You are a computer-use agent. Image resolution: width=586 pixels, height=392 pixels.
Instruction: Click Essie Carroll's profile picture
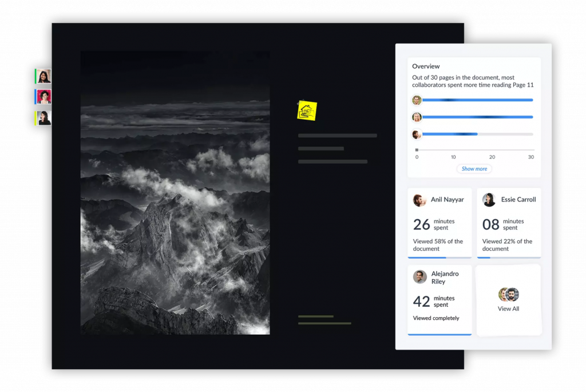[489, 200]
